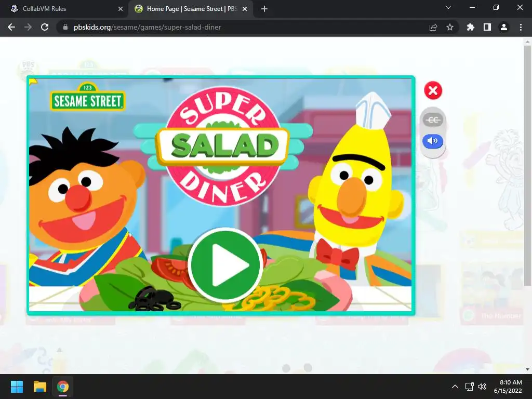The height and width of the screenshot is (399, 532).
Task: Open the taskbar clock showing 8:10 AM
Action: (x=508, y=387)
